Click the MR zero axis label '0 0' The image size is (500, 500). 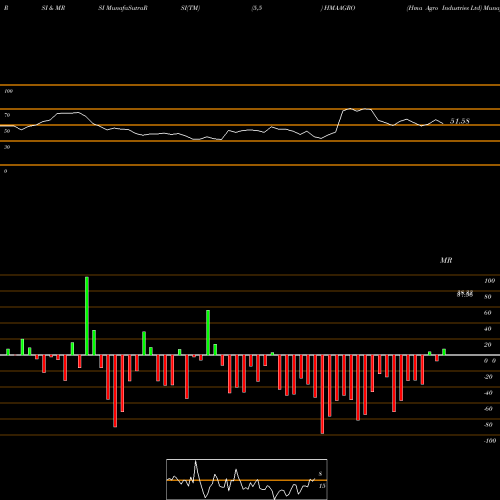pyautogui.click(x=490, y=361)
